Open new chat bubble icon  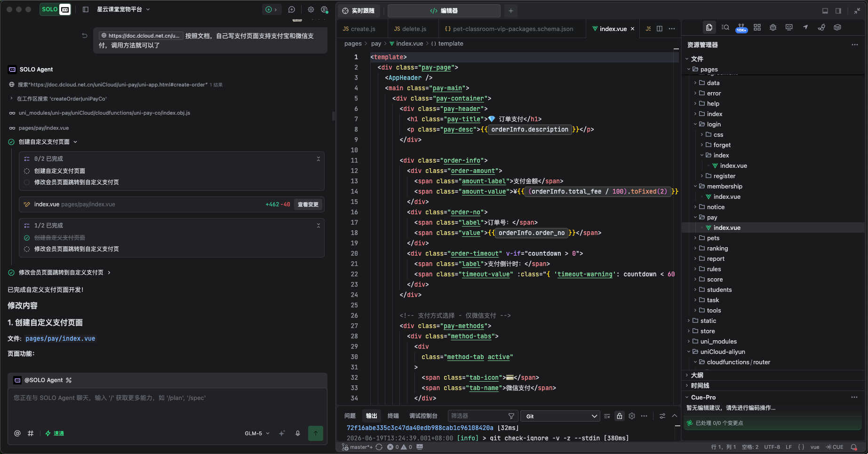292,9
